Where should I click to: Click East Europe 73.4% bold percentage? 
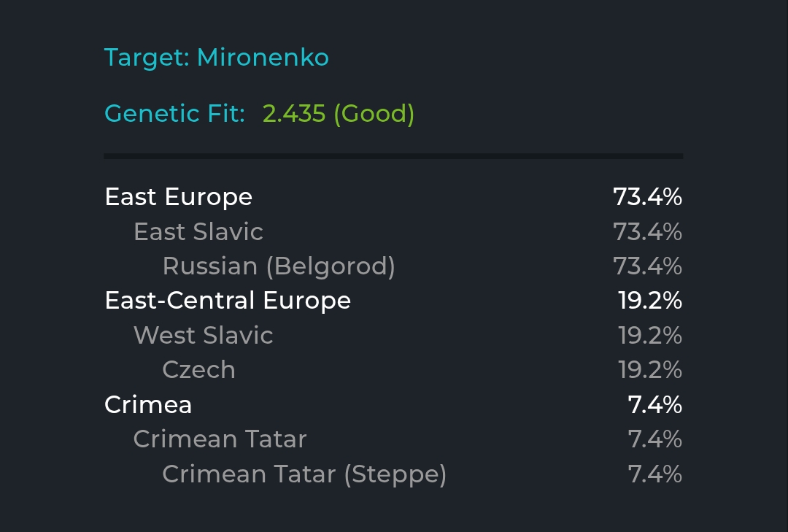tap(647, 196)
